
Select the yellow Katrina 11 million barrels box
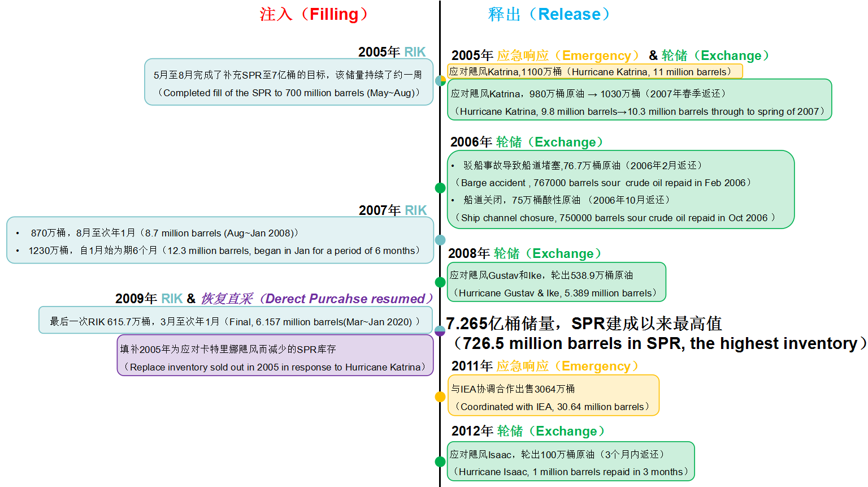(594, 71)
